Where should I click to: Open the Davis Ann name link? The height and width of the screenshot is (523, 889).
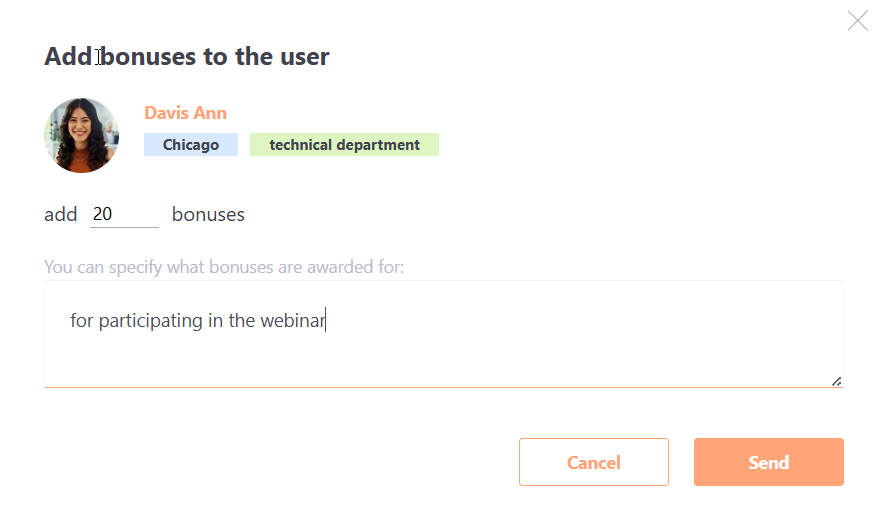tap(185, 113)
